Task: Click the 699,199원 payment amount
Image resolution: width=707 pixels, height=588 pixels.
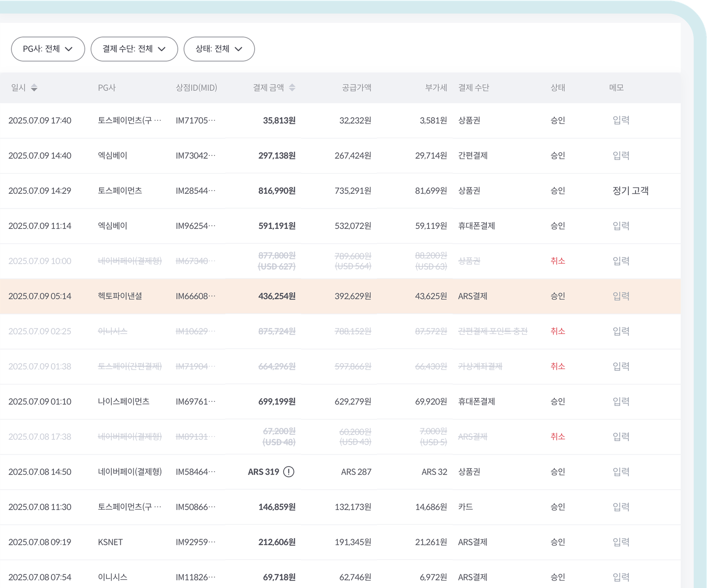Action: [277, 401]
